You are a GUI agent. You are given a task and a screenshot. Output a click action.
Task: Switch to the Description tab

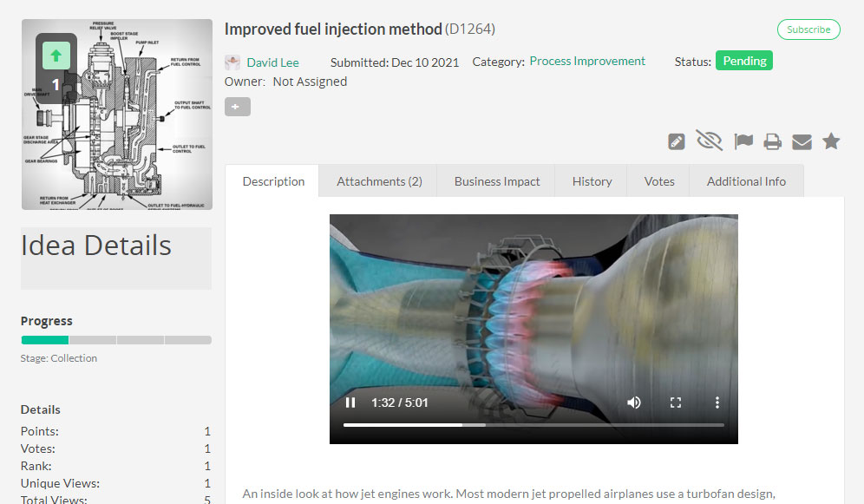pyautogui.click(x=273, y=181)
